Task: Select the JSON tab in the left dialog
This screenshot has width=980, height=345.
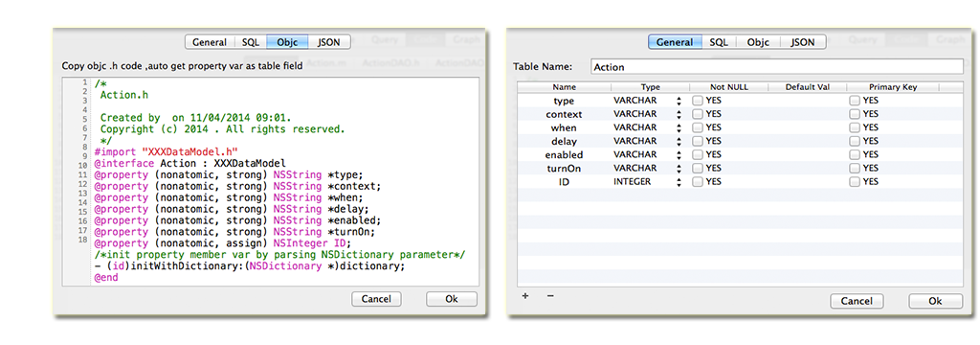Action: pos(329,42)
